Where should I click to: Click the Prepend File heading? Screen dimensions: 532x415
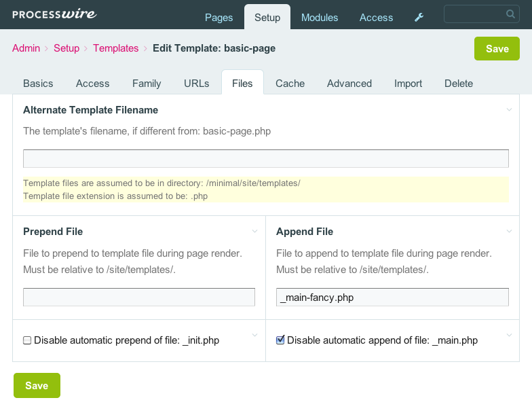point(53,232)
